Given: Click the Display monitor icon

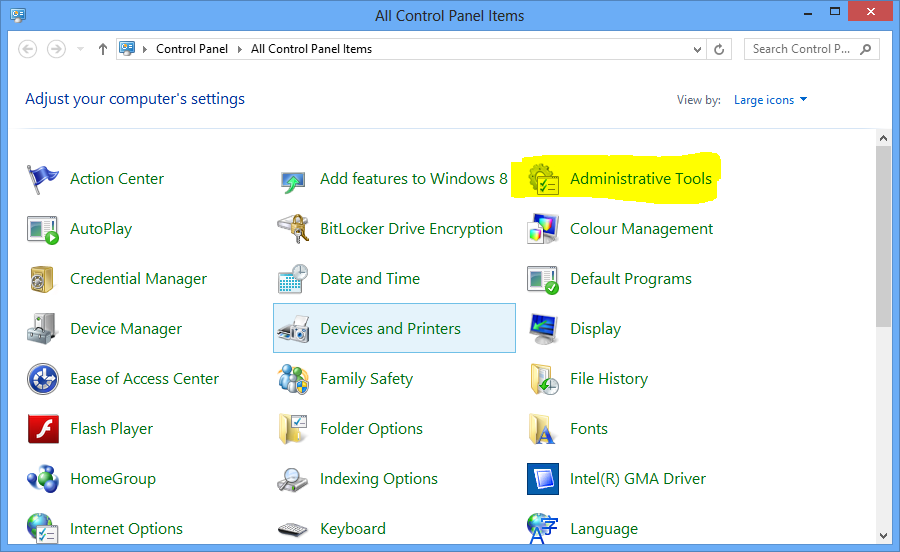Looking at the screenshot, I should (x=543, y=329).
